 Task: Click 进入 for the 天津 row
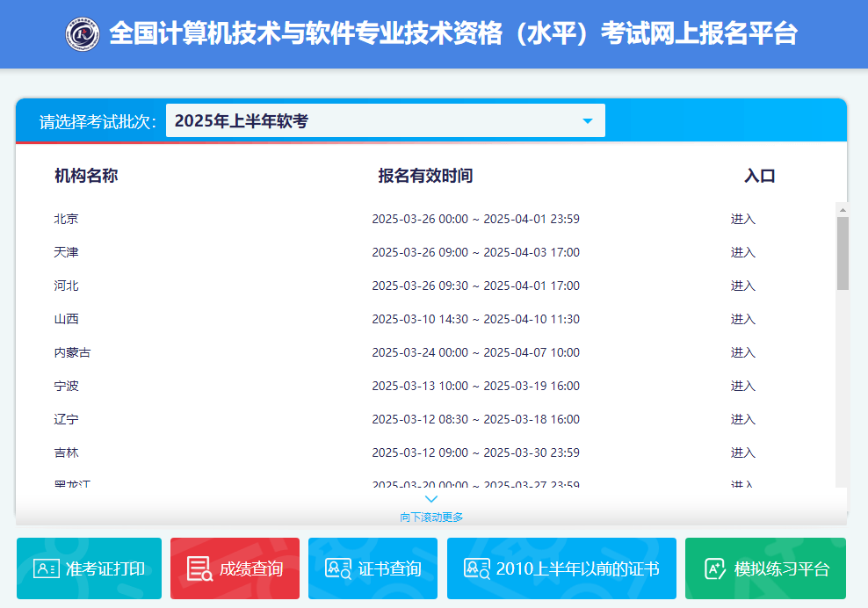click(742, 253)
